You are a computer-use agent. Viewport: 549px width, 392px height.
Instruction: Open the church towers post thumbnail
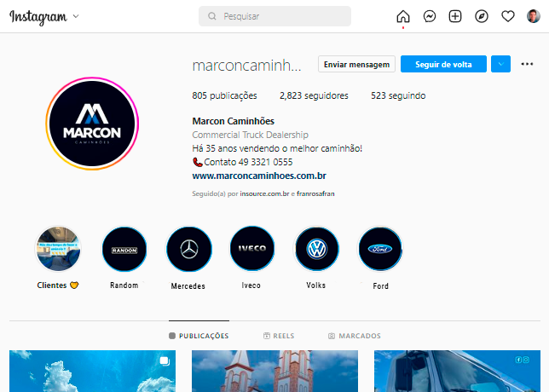click(274, 371)
